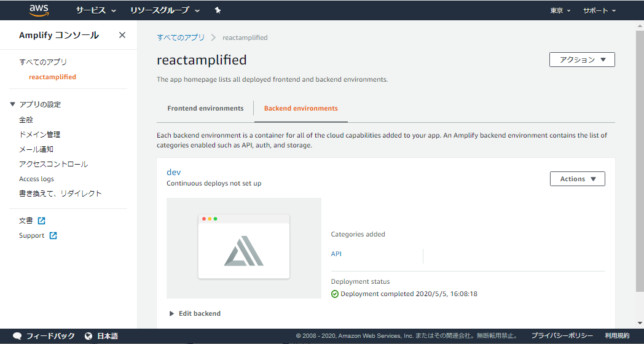Expand the Edit backend section
644x344 pixels.
click(195, 314)
